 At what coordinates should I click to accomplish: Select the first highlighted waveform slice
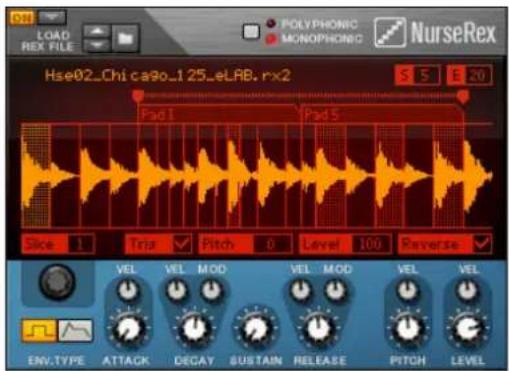click(x=36, y=176)
